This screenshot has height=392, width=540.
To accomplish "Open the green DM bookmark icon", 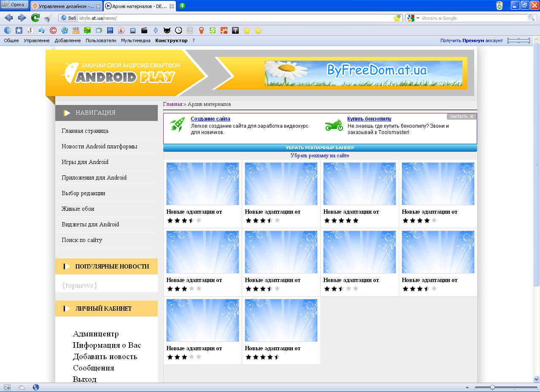I will (87, 30).
